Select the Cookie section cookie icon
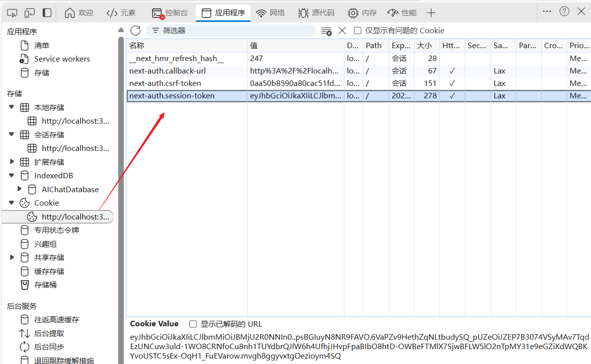This screenshot has height=364, width=591. [x=24, y=203]
